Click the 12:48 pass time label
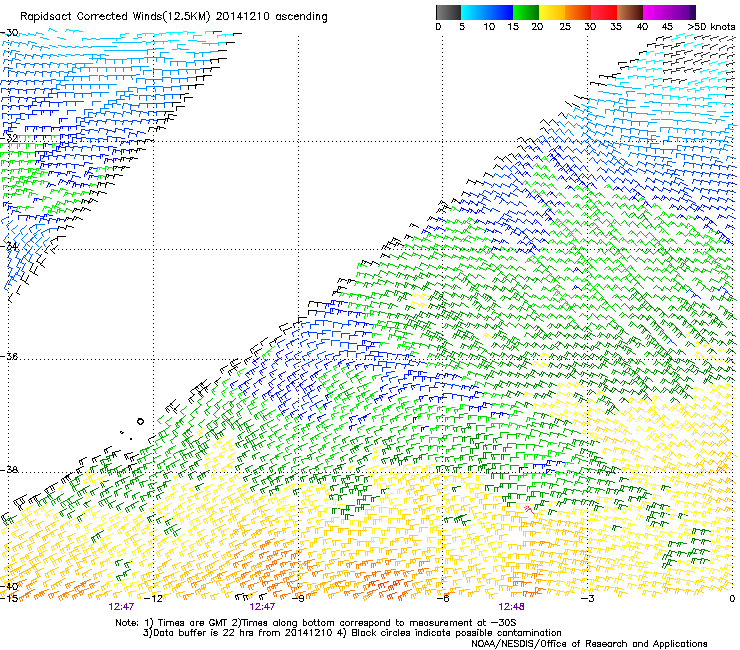 [511, 607]
